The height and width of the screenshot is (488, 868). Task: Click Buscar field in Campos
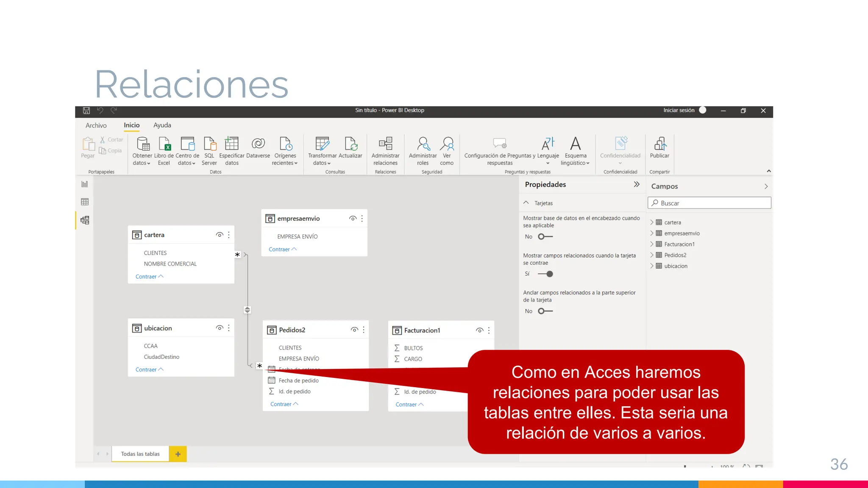[x=709, y=203]
